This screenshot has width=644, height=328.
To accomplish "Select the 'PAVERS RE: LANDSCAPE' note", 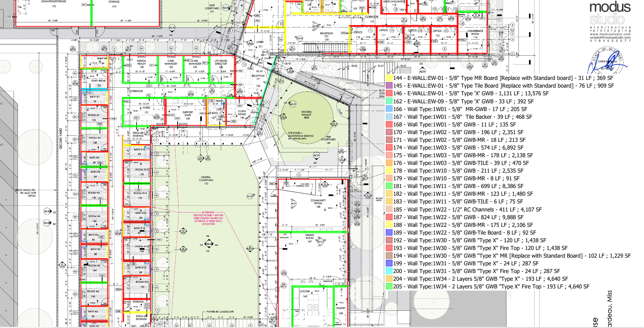I will point(220,312).
